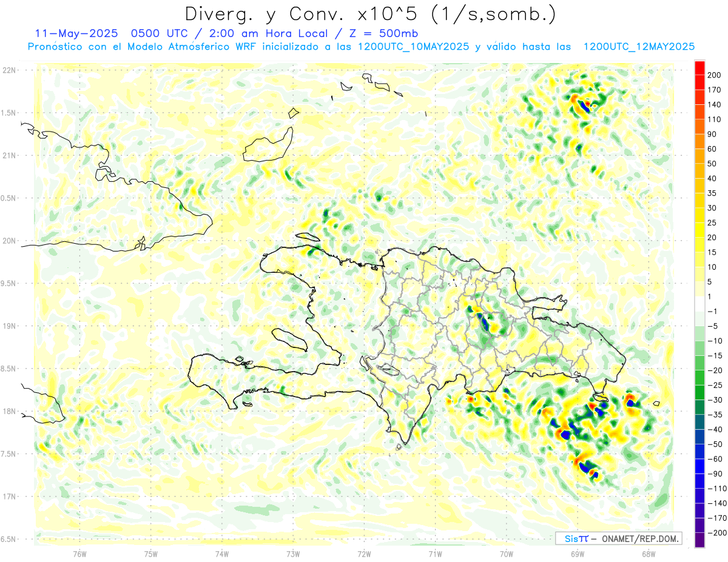
Task: Click the positive '200' color bar value
Action: (714, 75)
